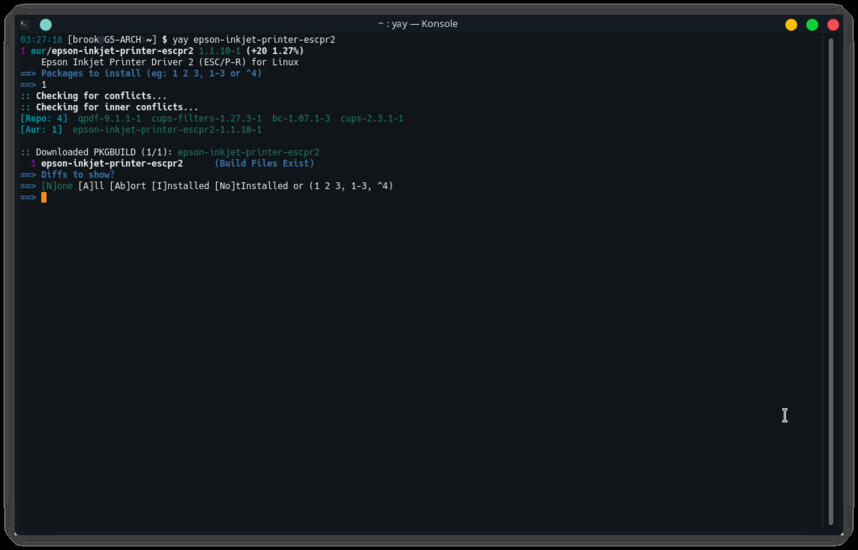The height and width of the screenshot is (550, 858).
Task: Click the '(+20 1.27%)' votes text
Action: (275, 51)
